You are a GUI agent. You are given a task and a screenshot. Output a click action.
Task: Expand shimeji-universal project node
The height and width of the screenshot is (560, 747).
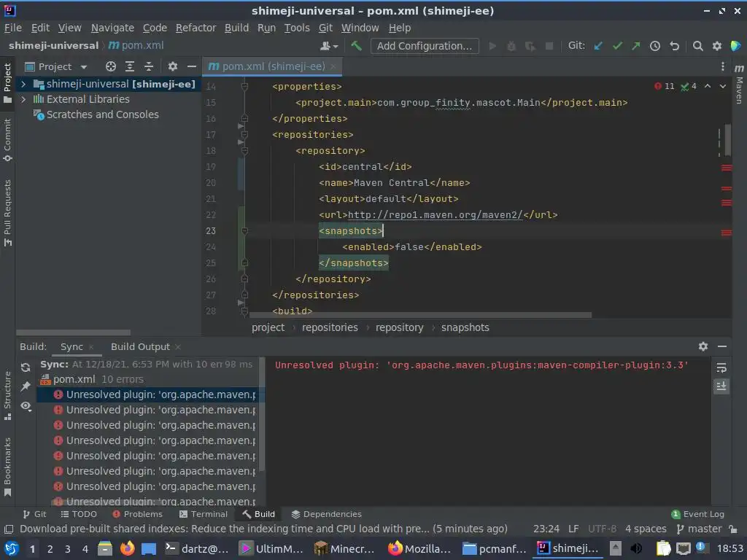tap(23, 85)
